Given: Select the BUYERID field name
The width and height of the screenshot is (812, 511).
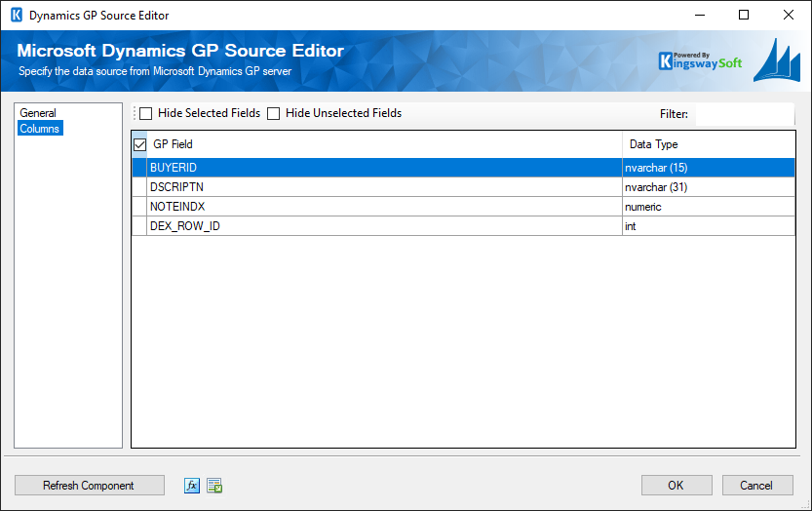Looking at the screenshot, I should (x=173, y=168).
